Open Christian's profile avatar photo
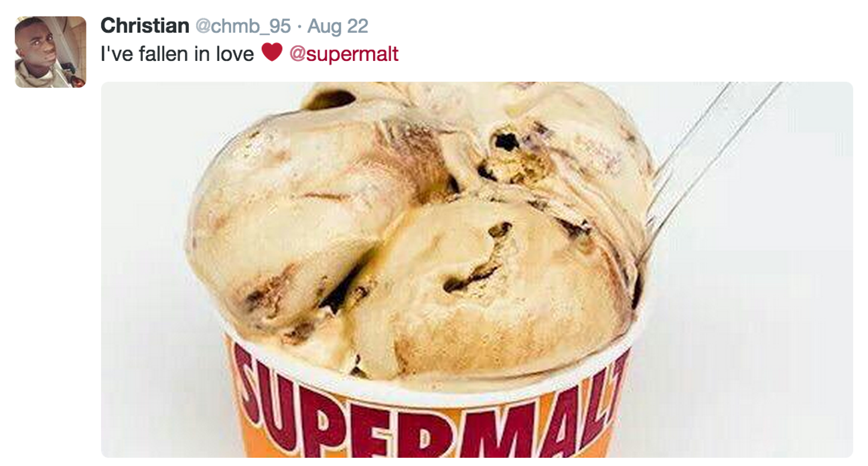868x466 pixels. pos(50,52)
